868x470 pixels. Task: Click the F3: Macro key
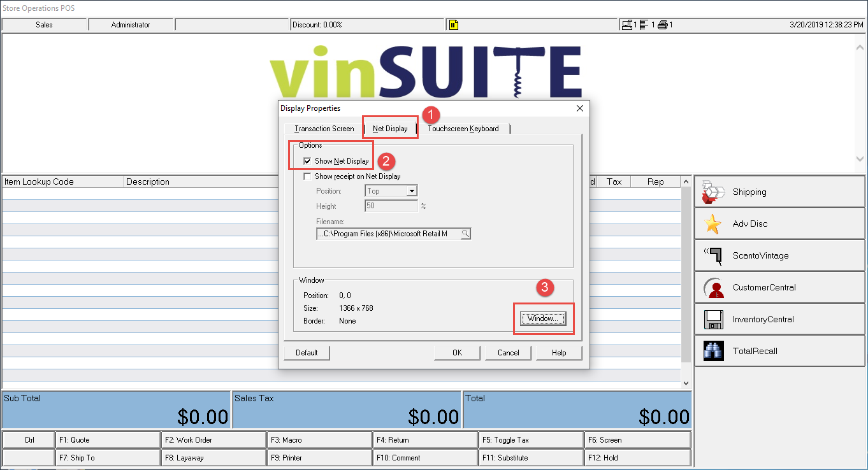pyautogui.click(x=319, y=440)
